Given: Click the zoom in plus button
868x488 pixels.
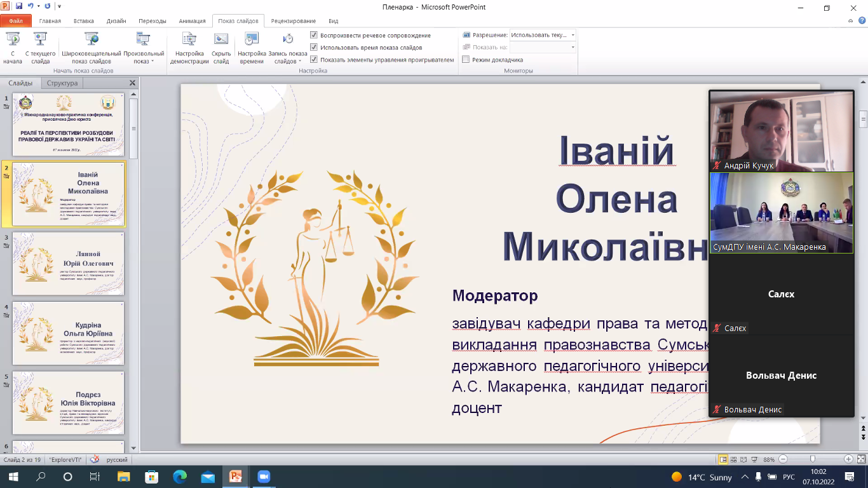Looking at the screenshot, I should pos(848,459).
